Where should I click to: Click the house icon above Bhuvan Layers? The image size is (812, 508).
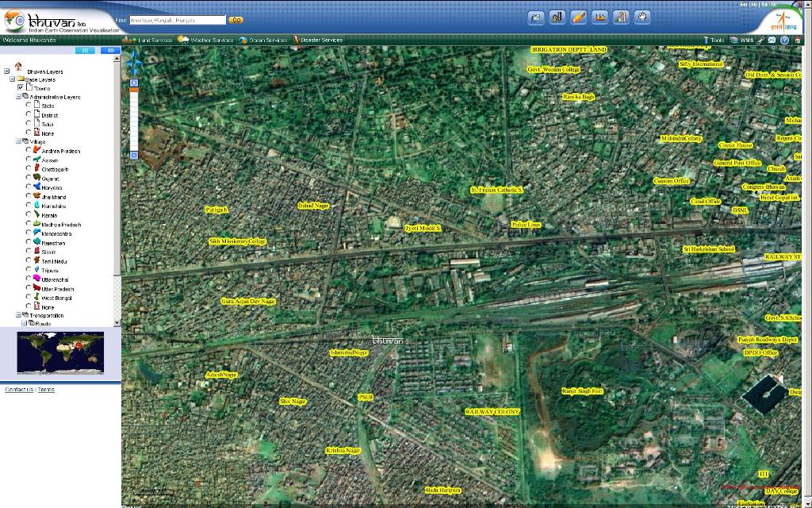click(18, 66)
